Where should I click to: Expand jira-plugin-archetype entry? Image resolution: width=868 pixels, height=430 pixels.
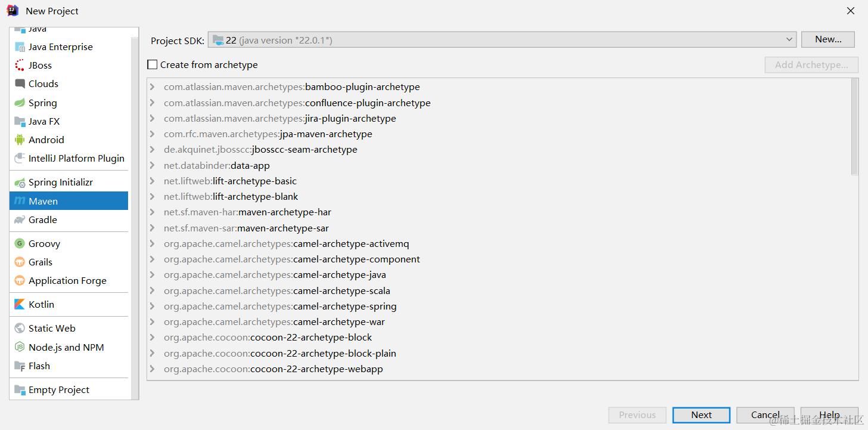tap(153, 118)
